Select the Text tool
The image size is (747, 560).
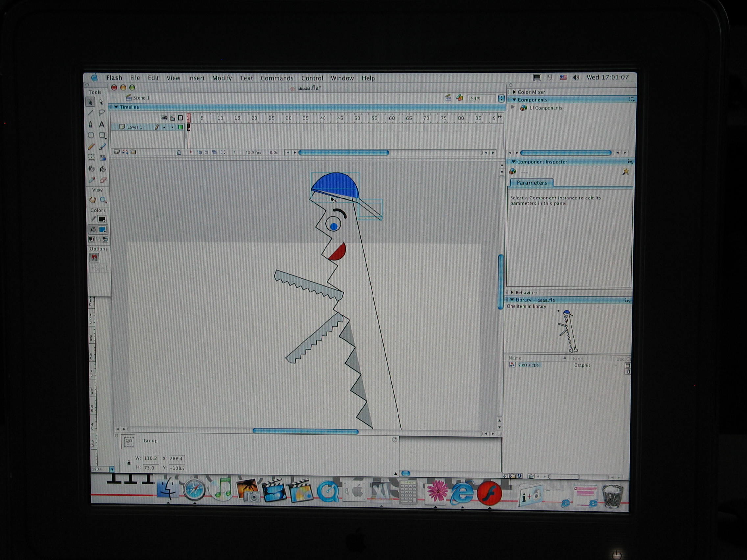click(x=101, y=124)
